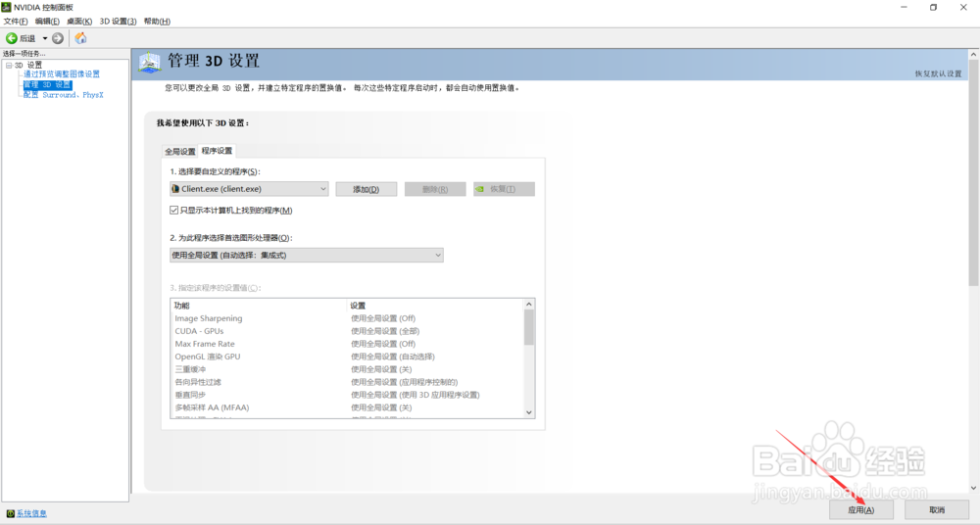Collapse the 3D 设置 tree node
980x525 pixels.
click(9, 65)
